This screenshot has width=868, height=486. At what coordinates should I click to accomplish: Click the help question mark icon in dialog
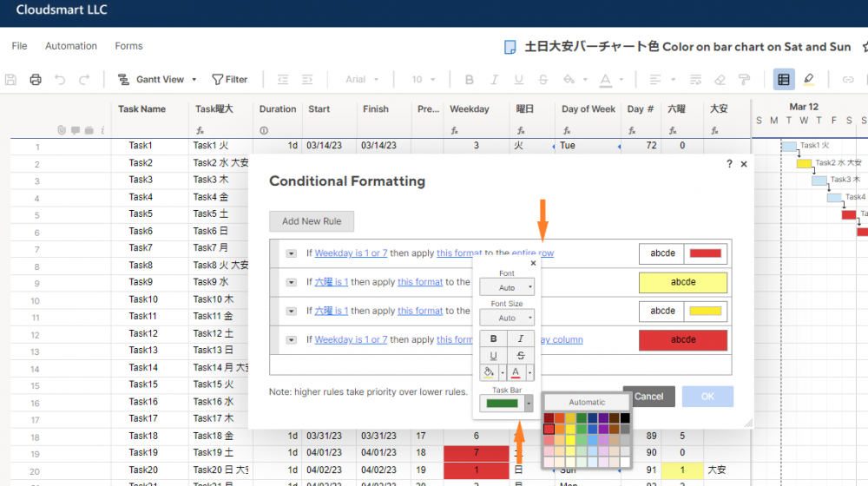(x=729, y=163)
